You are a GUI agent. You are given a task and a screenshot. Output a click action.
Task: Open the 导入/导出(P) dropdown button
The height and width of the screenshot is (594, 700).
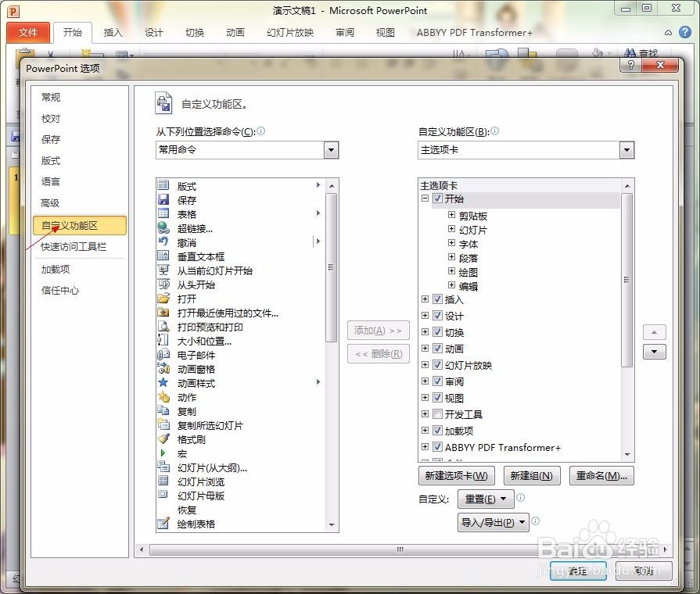(494, 522)
